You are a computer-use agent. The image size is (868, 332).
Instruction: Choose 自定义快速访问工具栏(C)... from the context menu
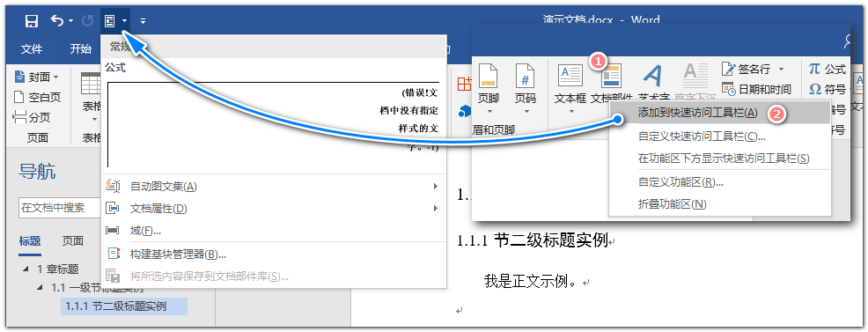coord(719,136)
